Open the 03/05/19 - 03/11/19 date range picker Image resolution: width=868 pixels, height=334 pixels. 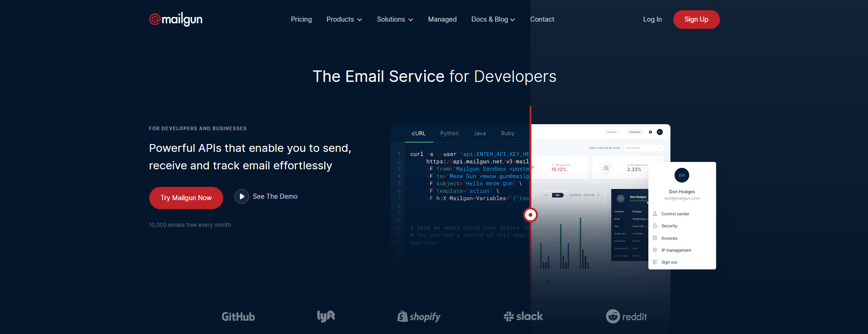tap(584, 195)
